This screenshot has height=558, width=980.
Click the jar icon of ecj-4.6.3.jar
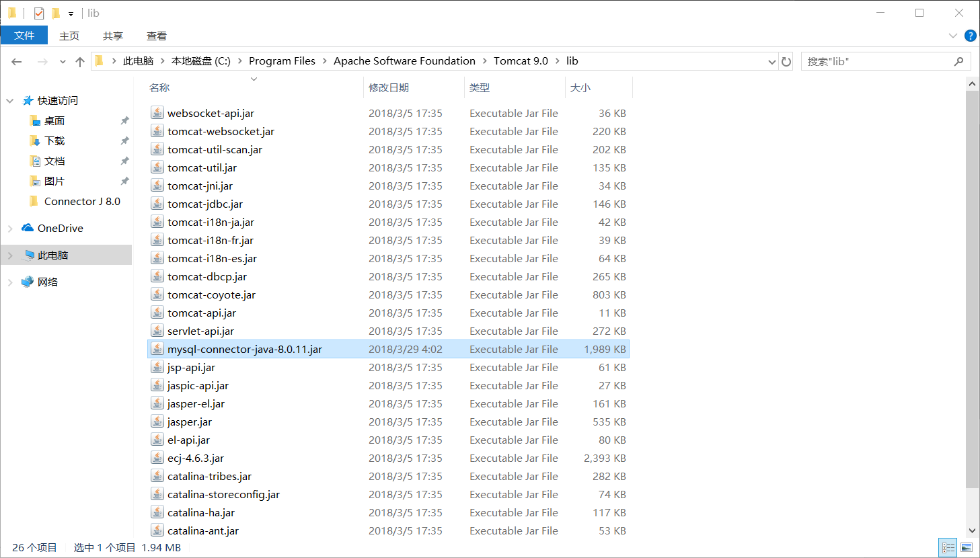point(157,457)
